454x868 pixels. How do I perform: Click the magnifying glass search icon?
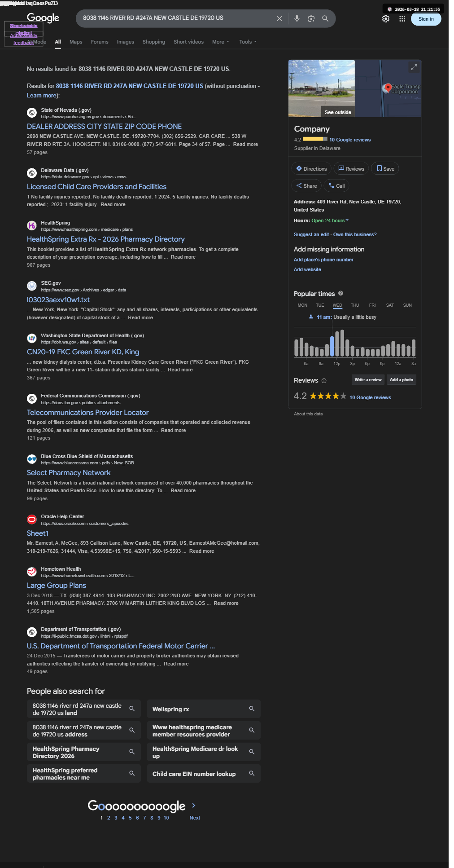tap(325, 18)
